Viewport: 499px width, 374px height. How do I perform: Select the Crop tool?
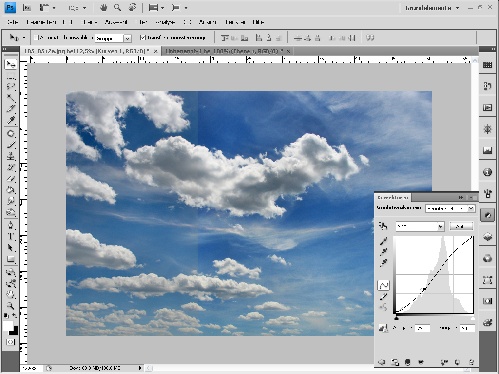[10, 109]
